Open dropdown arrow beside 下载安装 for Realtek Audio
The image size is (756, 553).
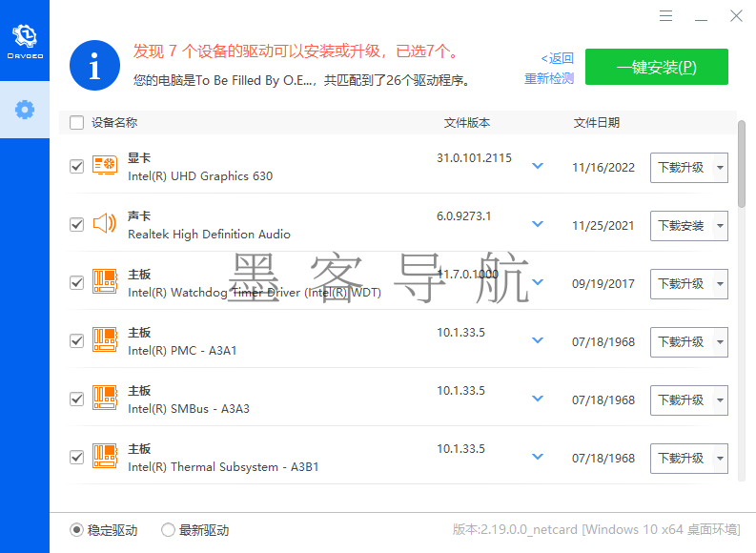[x=720, y=226]
